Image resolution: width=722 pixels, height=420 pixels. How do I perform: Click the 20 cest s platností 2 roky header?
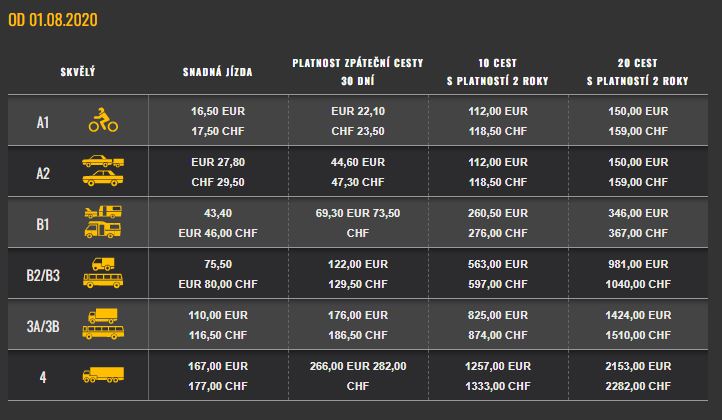tap(637, 71)
